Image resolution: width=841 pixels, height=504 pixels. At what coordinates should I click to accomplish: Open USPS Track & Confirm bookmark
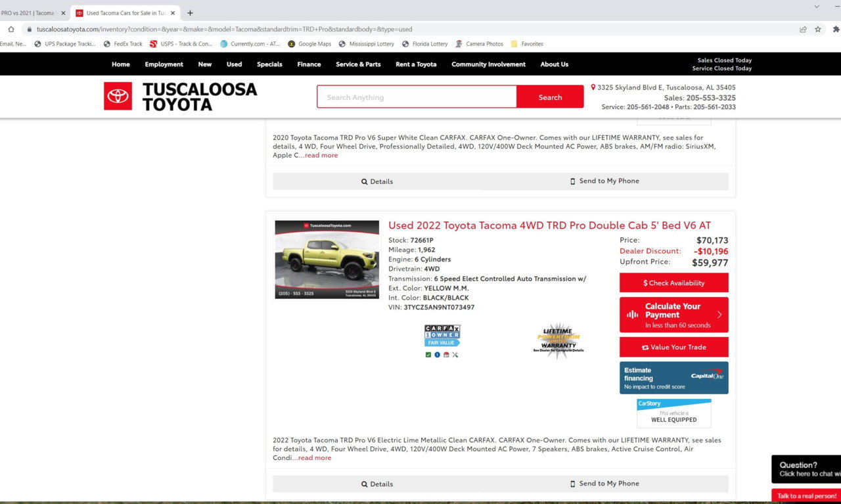181,44
